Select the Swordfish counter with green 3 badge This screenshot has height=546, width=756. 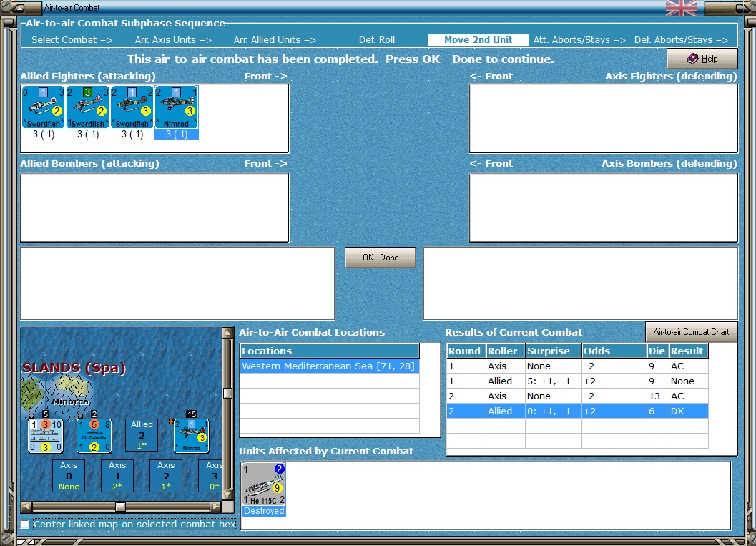pyautogui.click(x=88, y=107)
